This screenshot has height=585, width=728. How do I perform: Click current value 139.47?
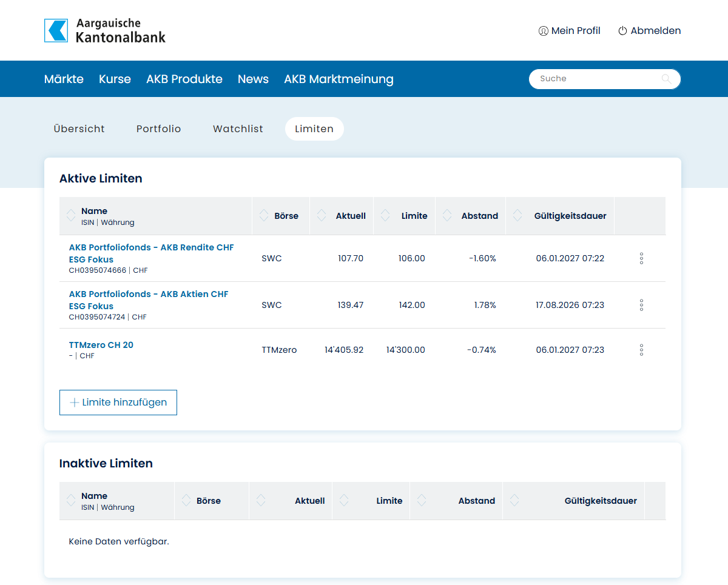[351, 305]
